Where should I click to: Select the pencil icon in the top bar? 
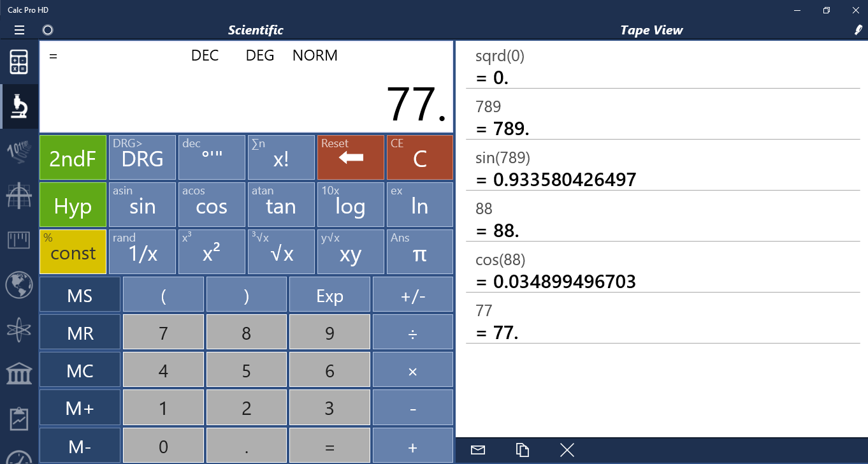(858, 29)
